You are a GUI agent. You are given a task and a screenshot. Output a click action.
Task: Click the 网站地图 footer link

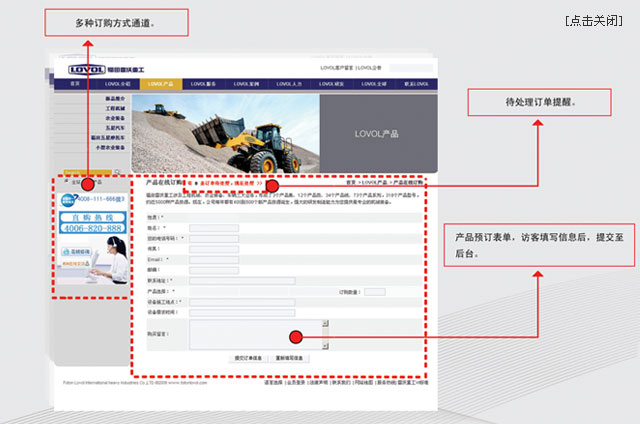(364, 383)
